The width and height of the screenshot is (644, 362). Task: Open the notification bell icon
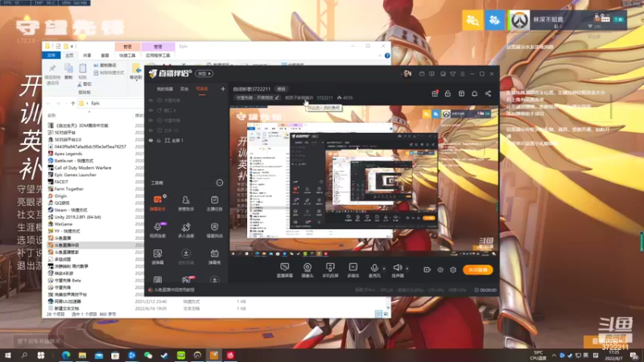click(474, 93)
